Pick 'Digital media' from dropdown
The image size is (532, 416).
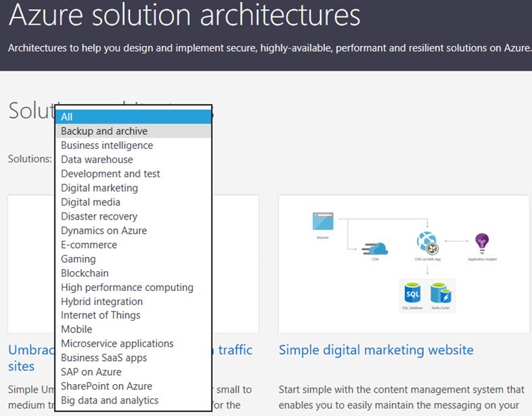tap(134, 202)
